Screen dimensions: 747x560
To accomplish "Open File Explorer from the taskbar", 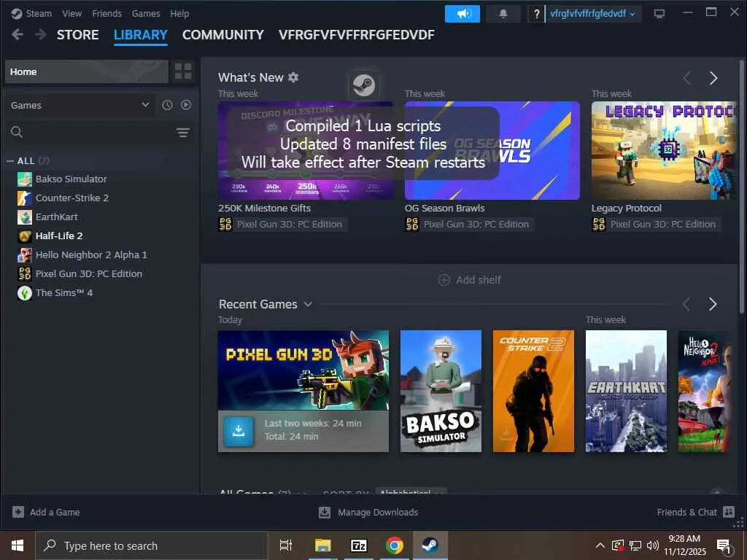I will pyautogui.click(x=322, y=545).
